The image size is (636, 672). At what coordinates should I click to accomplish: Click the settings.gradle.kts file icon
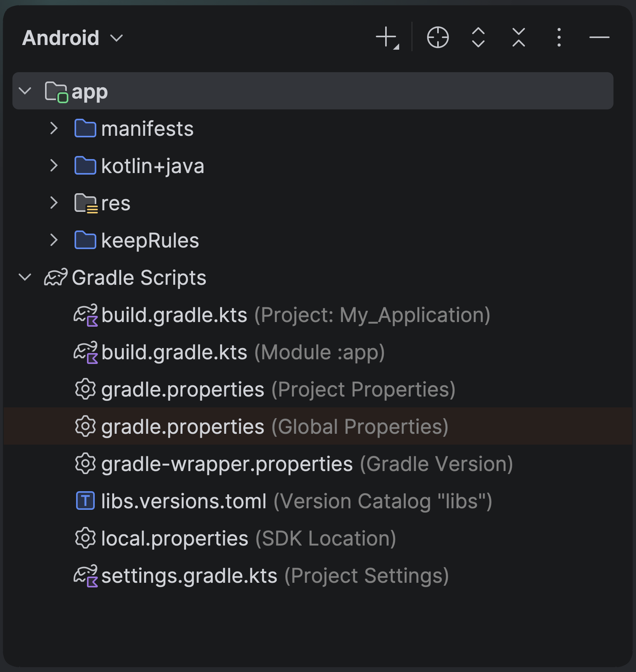tap(86, 576)
